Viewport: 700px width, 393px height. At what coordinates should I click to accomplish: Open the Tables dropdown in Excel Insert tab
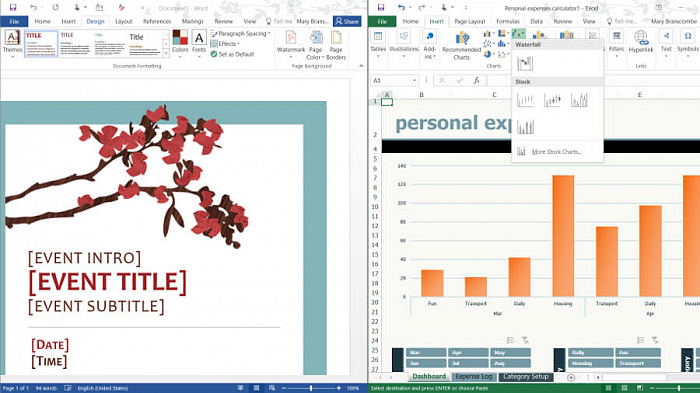point(378,44)
